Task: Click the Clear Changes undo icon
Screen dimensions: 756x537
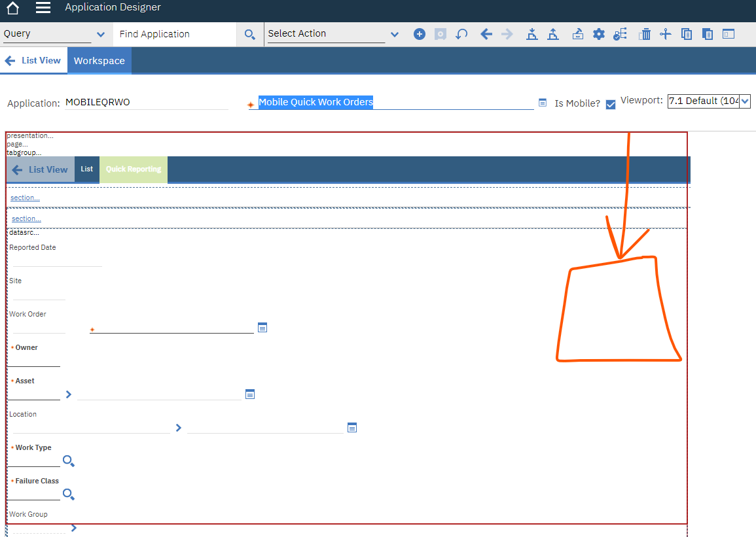Action: click(461, 34)
